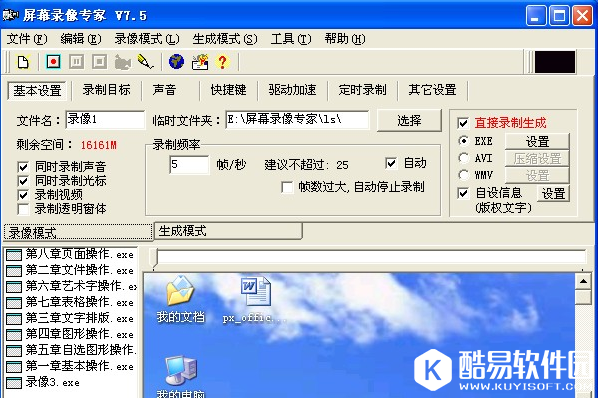Click the pen annotation toolbar icon

145,61
